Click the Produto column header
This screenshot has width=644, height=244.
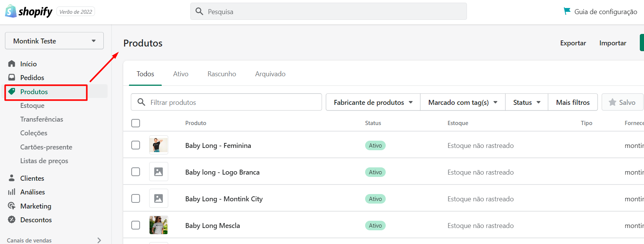(196, 123)
